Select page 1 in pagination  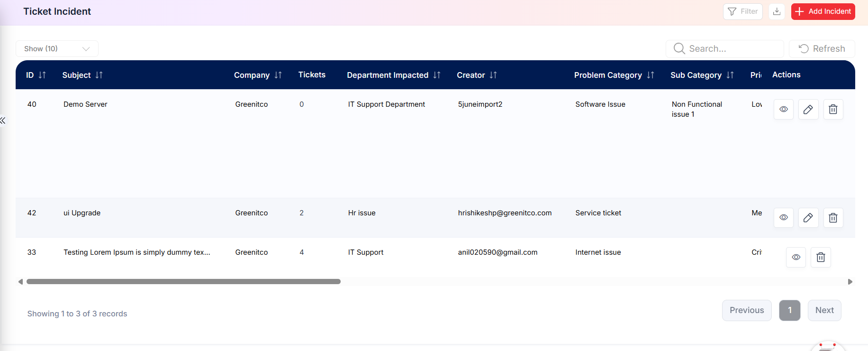pyautogui.click(x=790, y=310)
